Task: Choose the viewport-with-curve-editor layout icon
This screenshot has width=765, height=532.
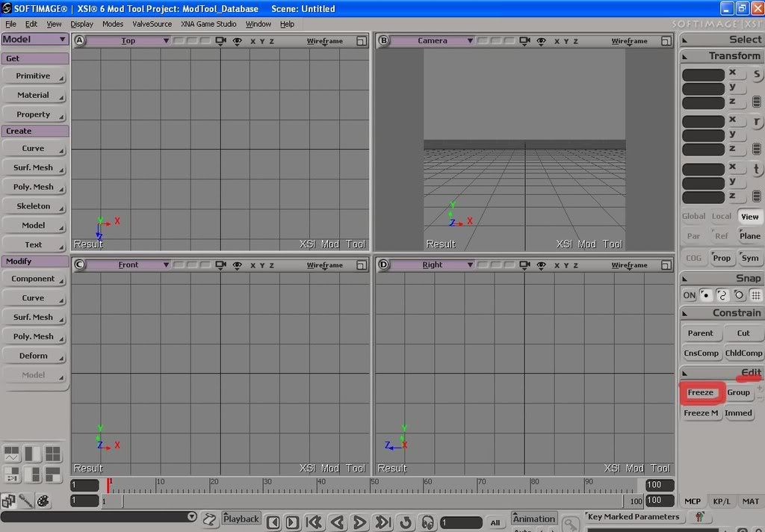Action: [12, 454]
